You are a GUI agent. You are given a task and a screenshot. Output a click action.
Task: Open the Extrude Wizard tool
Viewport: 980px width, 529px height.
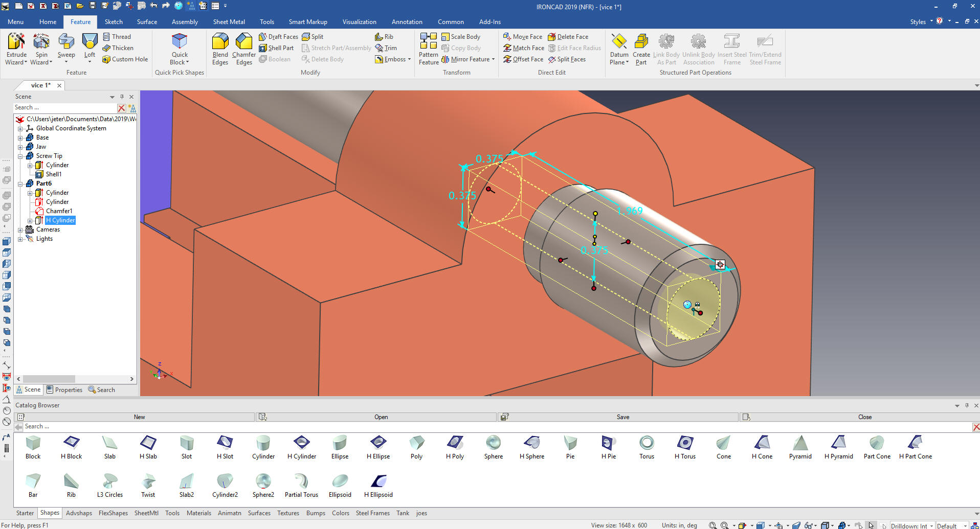[x=16, y=49]
